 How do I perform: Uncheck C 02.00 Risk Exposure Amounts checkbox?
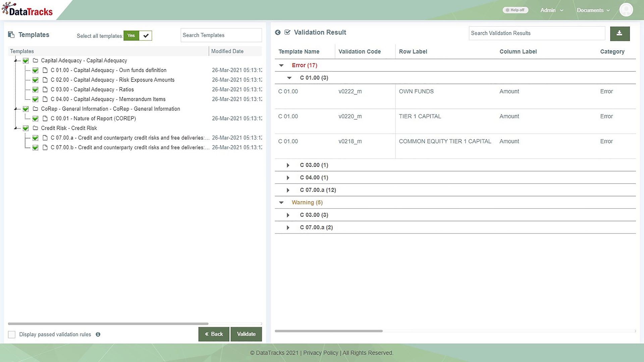click(35, 80)
